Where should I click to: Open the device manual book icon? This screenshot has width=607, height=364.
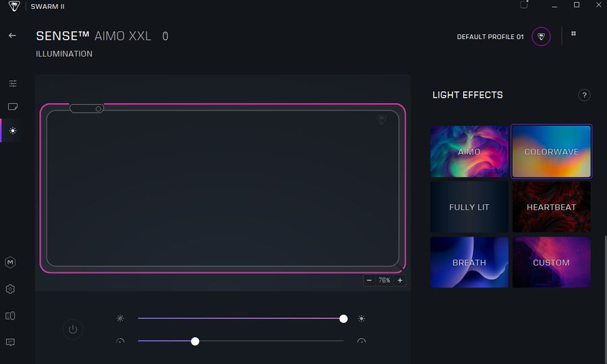[x=10, y=315]
